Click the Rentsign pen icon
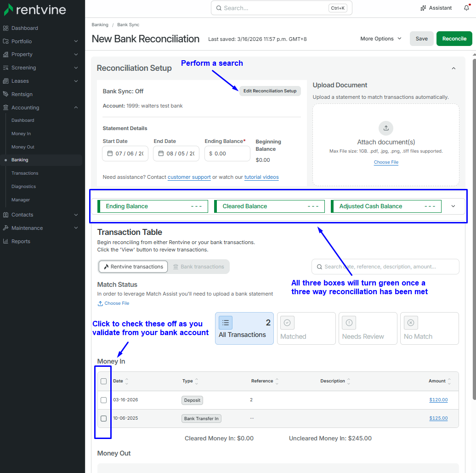This screenshot has width=476, height=473. coord(6,94)
